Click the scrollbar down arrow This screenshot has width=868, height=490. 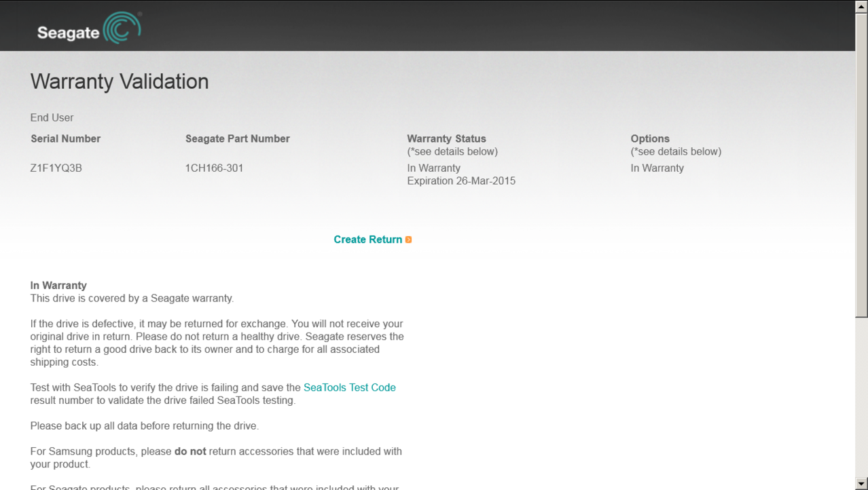(x=862, y=484)
